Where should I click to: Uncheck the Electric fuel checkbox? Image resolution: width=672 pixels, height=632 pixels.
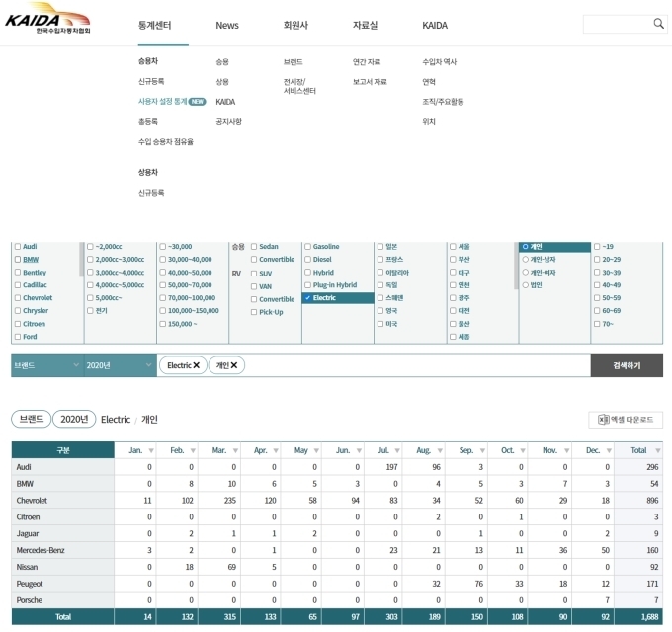[307, 298]
